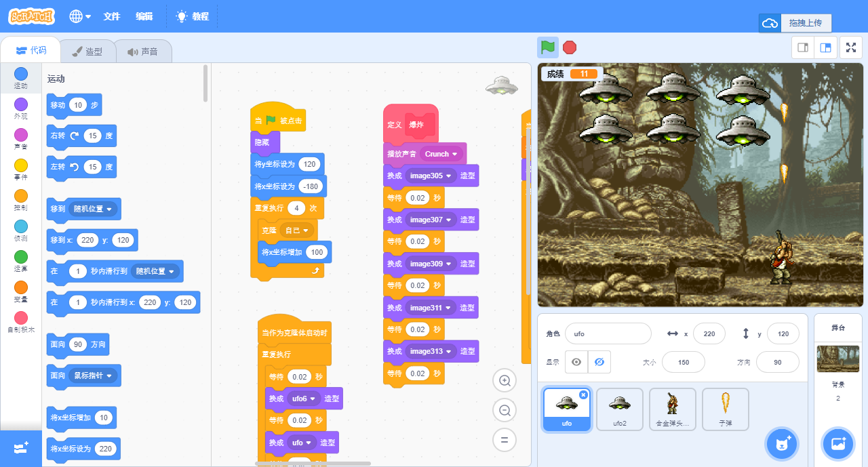Open the Crunch sound dropdown
The image size is (868, 467).
click(x=441, y=154)
